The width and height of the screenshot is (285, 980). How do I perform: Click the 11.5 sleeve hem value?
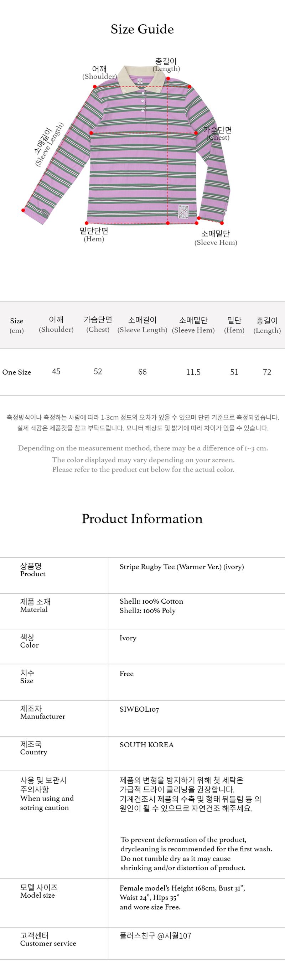pyautogui.click(x=193, y=372)
